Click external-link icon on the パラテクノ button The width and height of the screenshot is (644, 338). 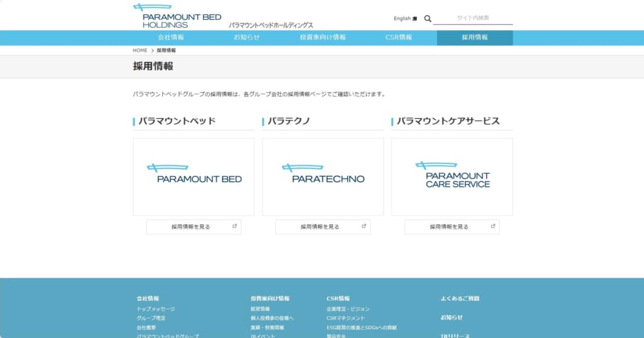coord(364,226)
